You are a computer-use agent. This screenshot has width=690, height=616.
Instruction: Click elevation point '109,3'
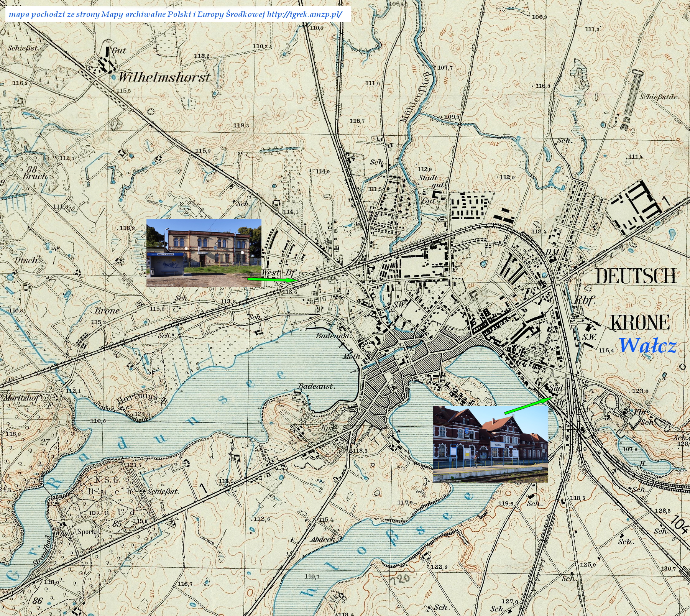pyautogui.click(x=452, y=117)
